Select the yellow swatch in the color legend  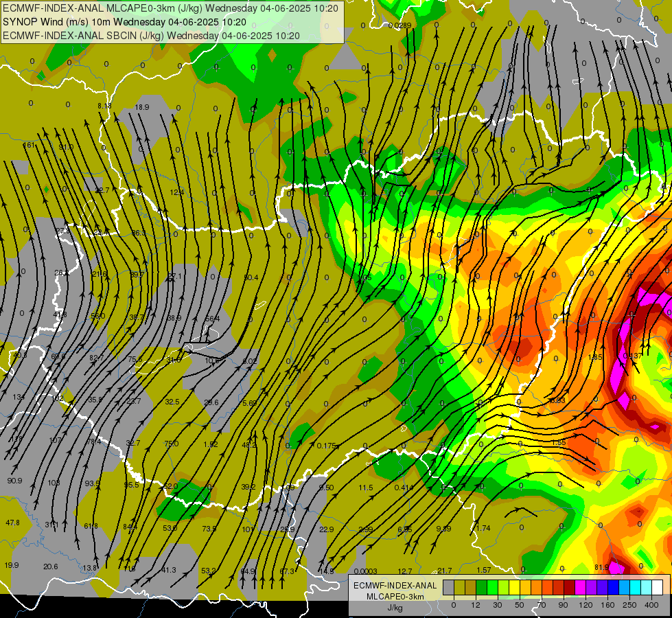click(x=514, y=587)
